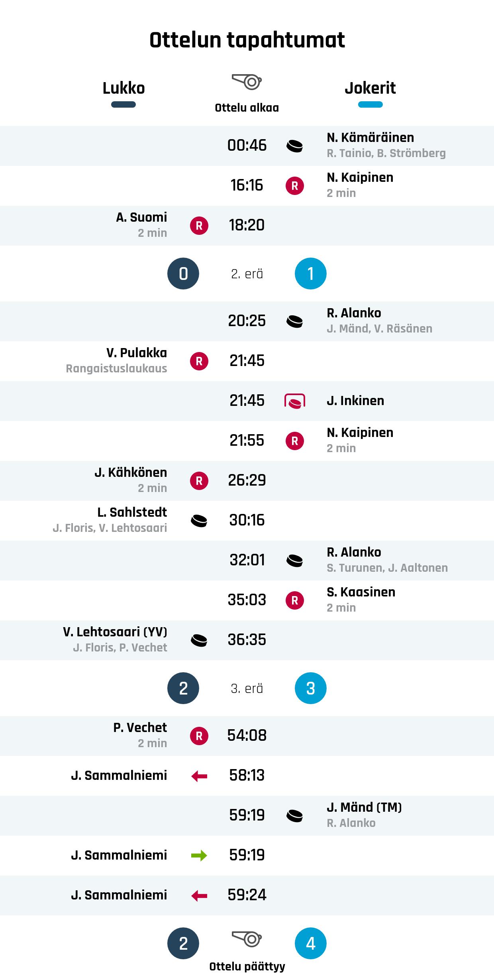The image size is (494, 980).
Task: Click the puck icon at 00:46
Action: pos(294,146)
